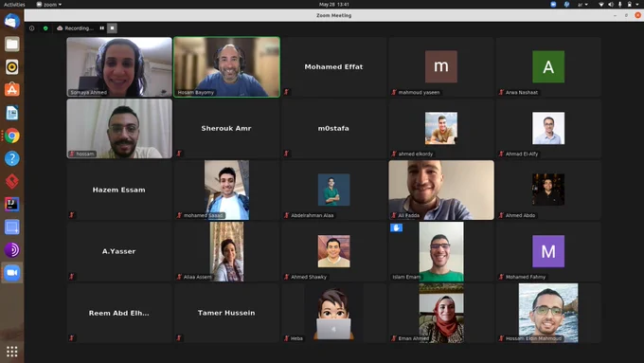Click muted mic icon on Tamer Hussein tile

click(x=179, y=338)
